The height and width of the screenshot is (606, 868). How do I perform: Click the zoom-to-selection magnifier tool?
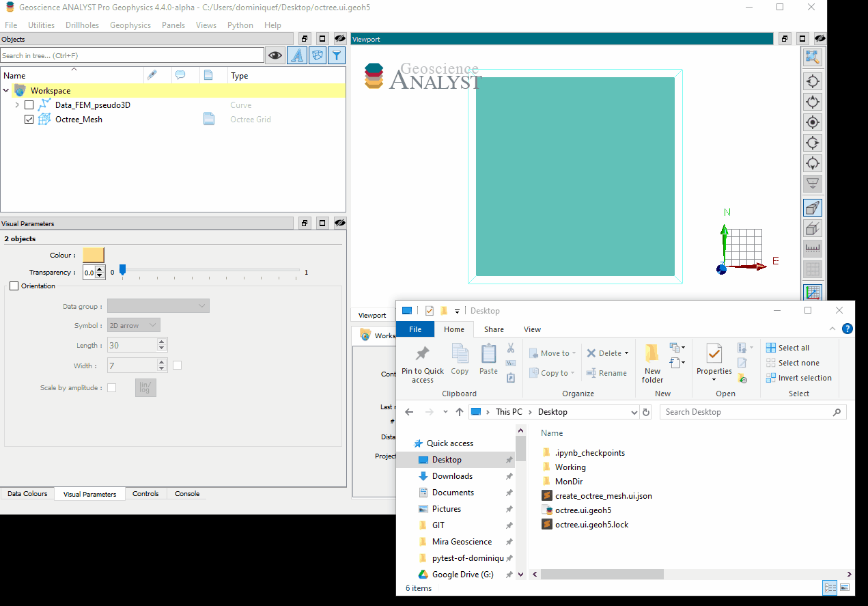pyautogui.click(x=812, y=58)
